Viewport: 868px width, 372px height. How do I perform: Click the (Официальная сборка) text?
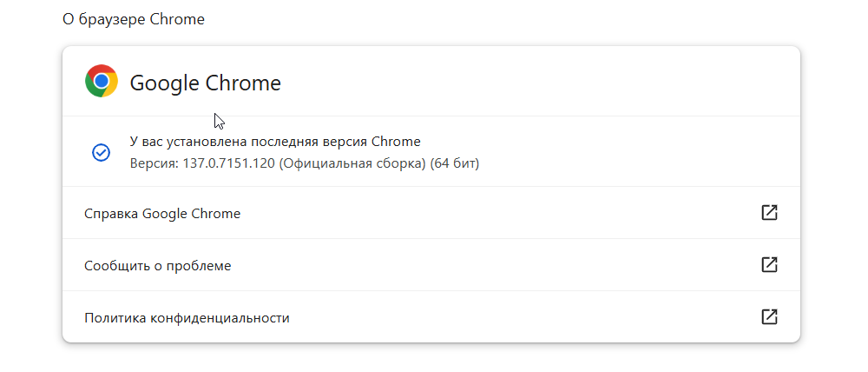(x=352, y=164)
